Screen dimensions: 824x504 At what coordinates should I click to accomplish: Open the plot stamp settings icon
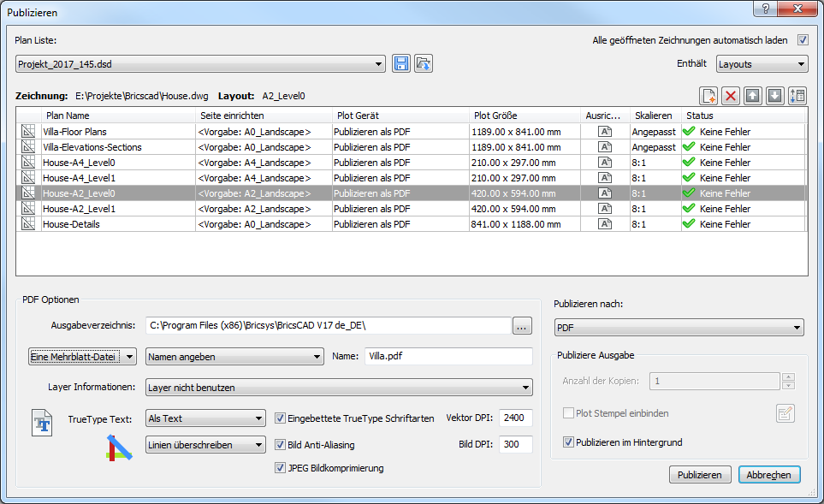pos(785,414)
